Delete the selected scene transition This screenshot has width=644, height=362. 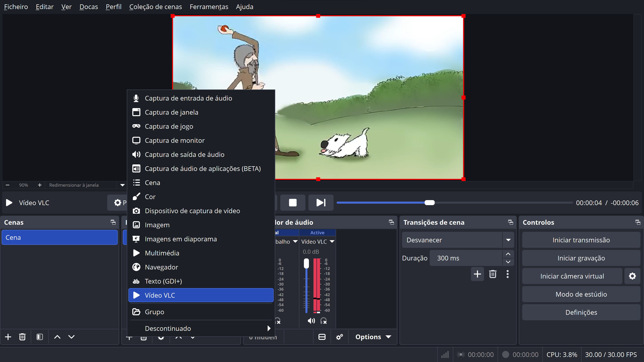tap(493, 274)
